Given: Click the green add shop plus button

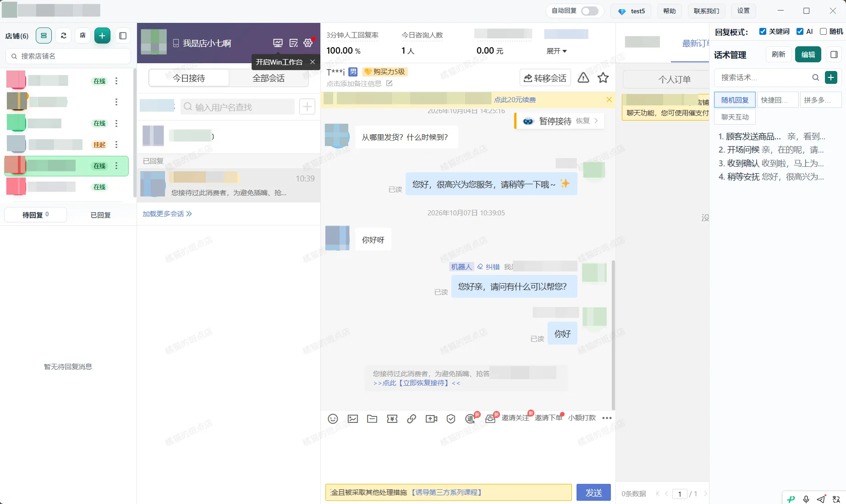Looking at the screenshot, I should [102, 36].
